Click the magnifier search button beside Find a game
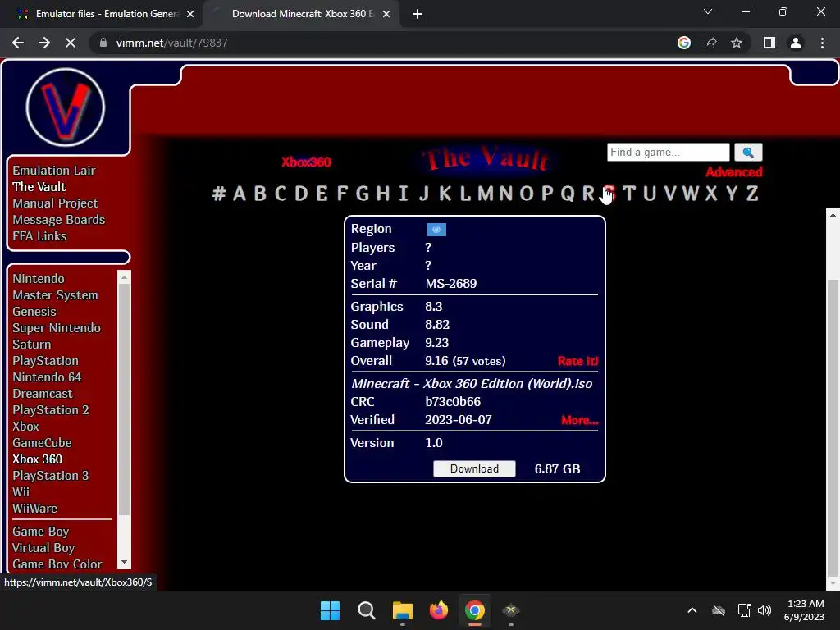The height and width of the screenshot is (630, 840). coord(748,152)
